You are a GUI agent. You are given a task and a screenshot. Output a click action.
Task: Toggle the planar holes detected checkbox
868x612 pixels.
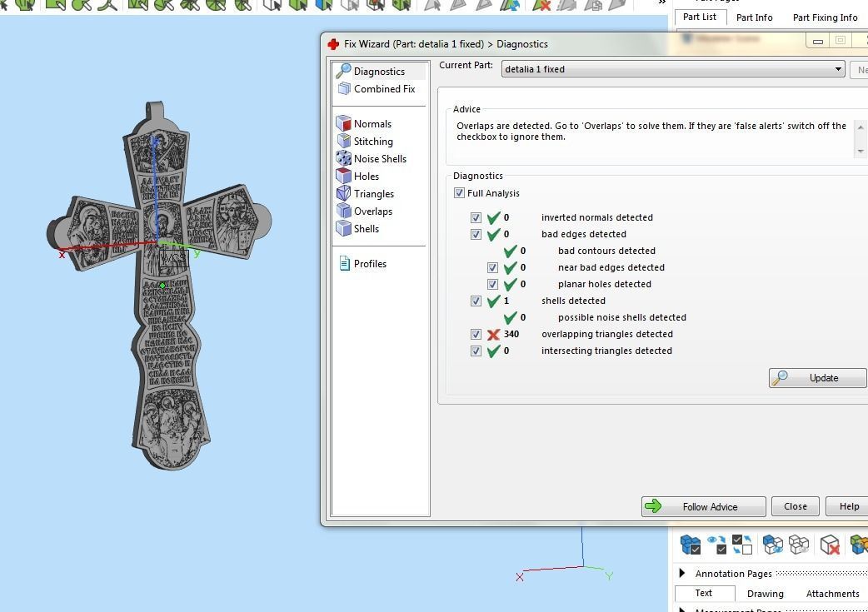pyautogui.click(x=492, y=284)
